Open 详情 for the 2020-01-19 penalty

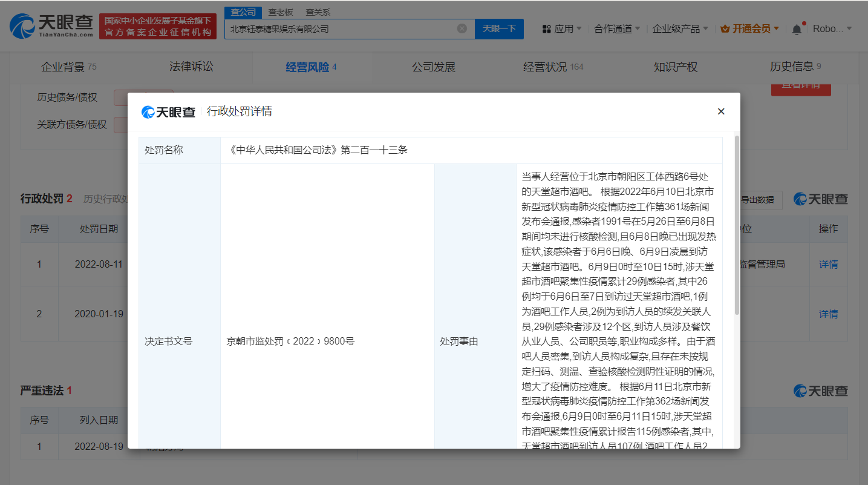(828, 314)
